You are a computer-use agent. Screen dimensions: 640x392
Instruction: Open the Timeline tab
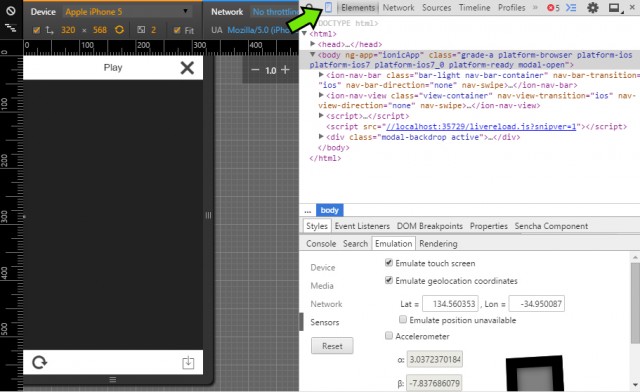point(474,7)
